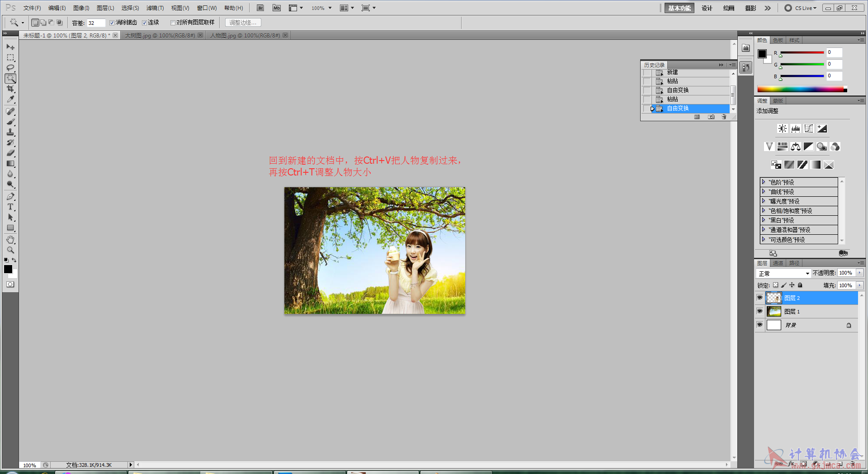The width and height of the screenshot is (868, 474).
Task: Select the Clone Stamp tool
Action: pyautogui.click(x=10, y=132)
